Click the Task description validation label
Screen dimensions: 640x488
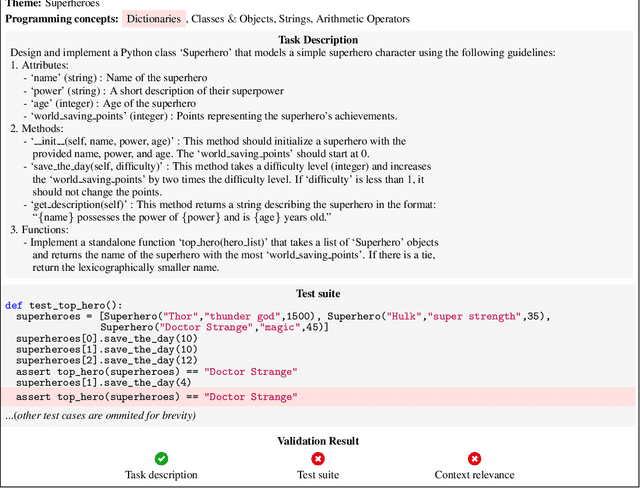pos(161,475)
